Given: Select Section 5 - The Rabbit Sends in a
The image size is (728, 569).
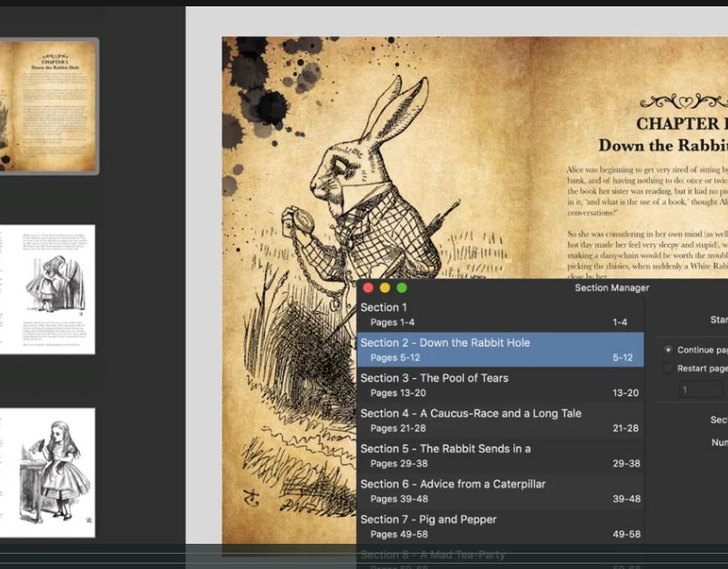Looking at the screenshot, I should 500,456.
